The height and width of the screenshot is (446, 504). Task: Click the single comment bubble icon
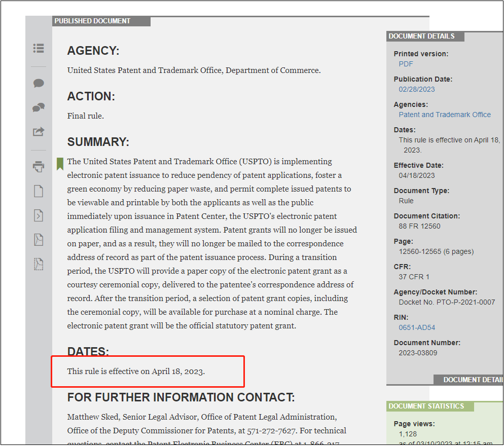39,83
